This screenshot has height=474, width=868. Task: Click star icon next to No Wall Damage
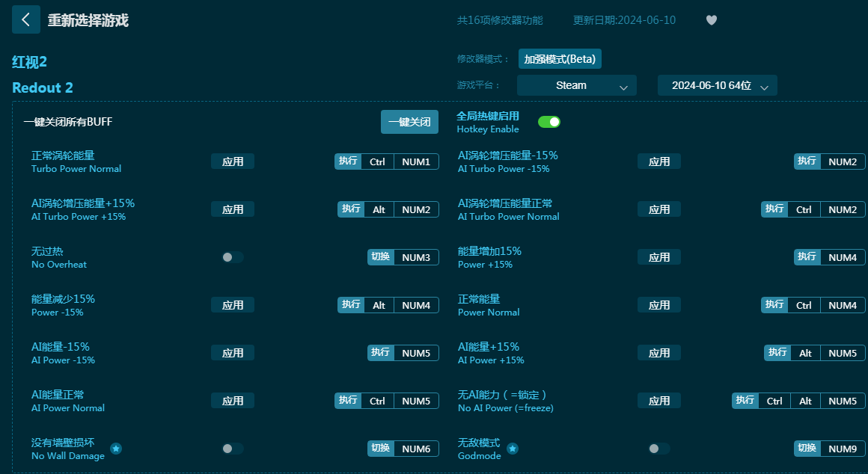[x=116, y=449]
